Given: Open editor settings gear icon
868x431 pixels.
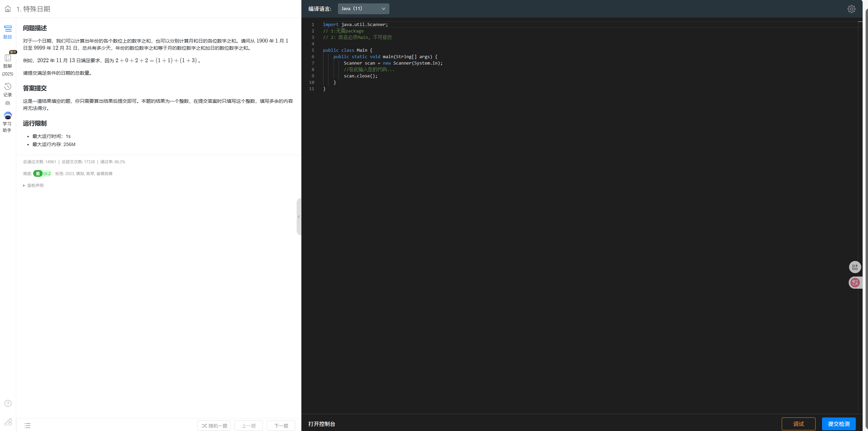Looking at the screenshot, I should pyautogui.click(x=851, y=9).
